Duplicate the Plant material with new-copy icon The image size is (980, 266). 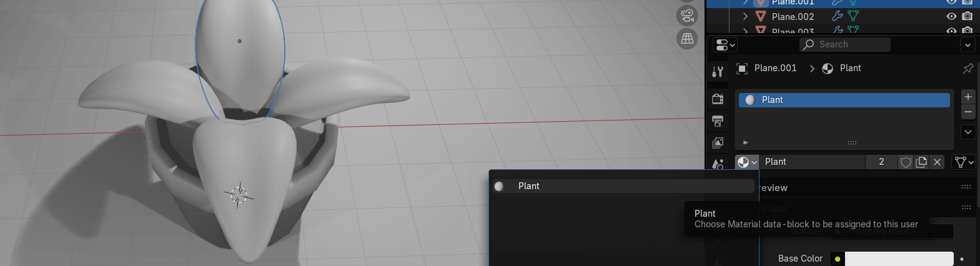921,162
